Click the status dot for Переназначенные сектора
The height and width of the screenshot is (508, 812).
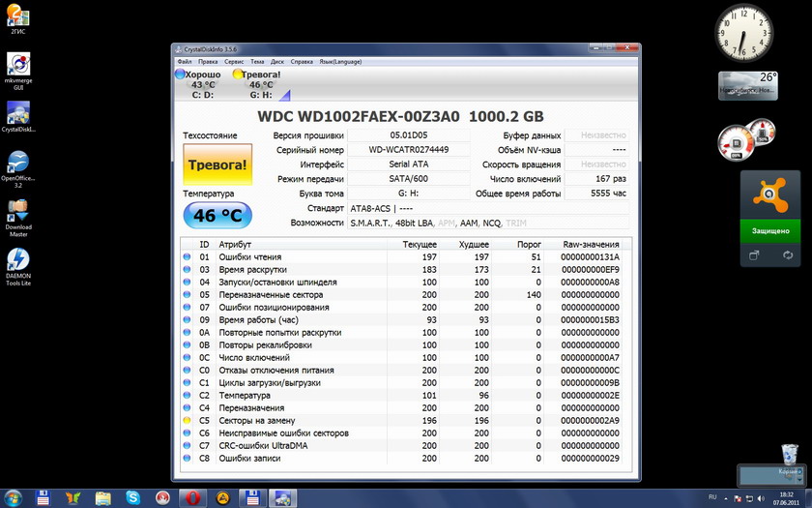[x=187, y=294]
